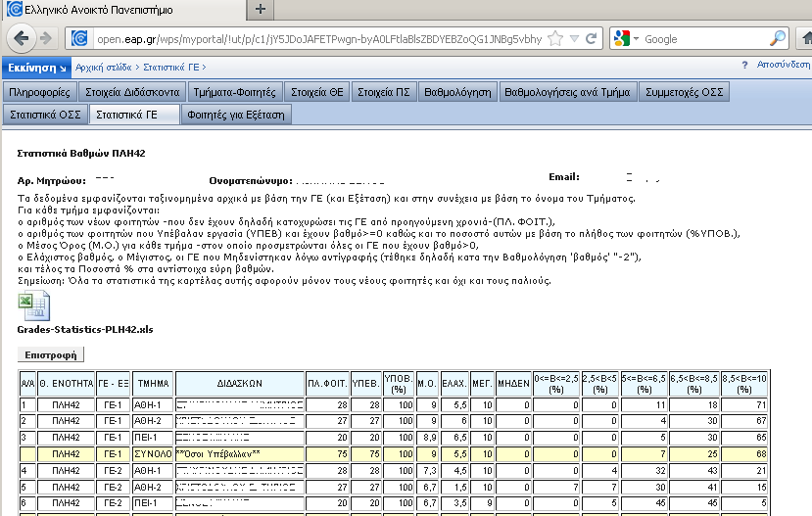Click the ΠΛ.ΦΟΙΤ. column header

tap(327, 384)
